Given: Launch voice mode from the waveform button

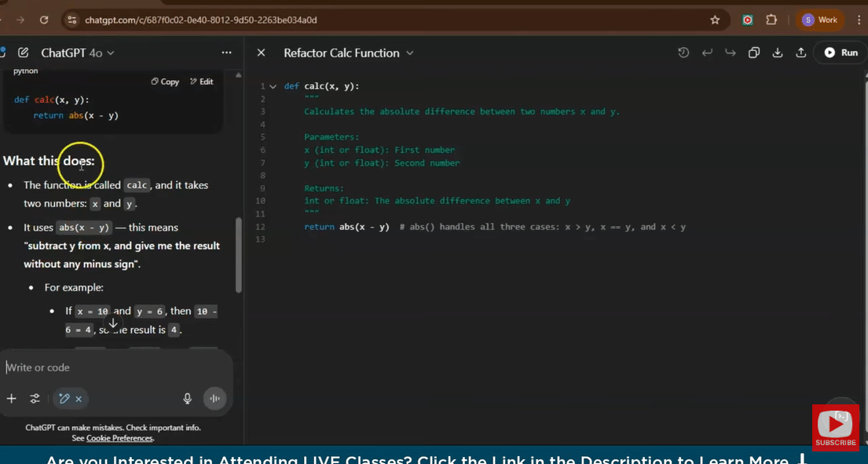Looking at the screenshot, I should tap(214, 399).
